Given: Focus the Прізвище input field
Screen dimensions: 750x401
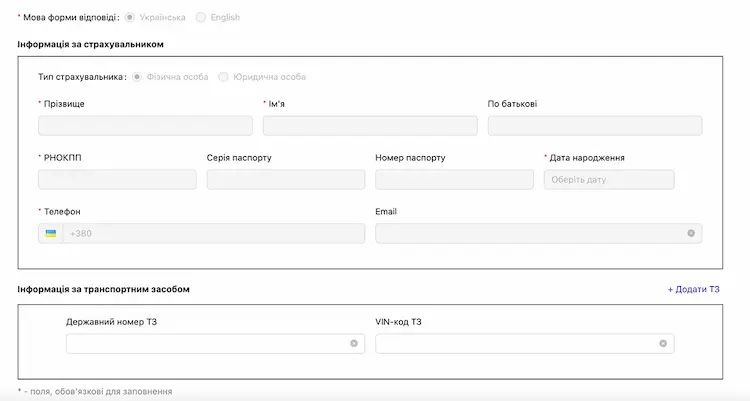Looking at the screenshot, I should [x=145, y=126].
